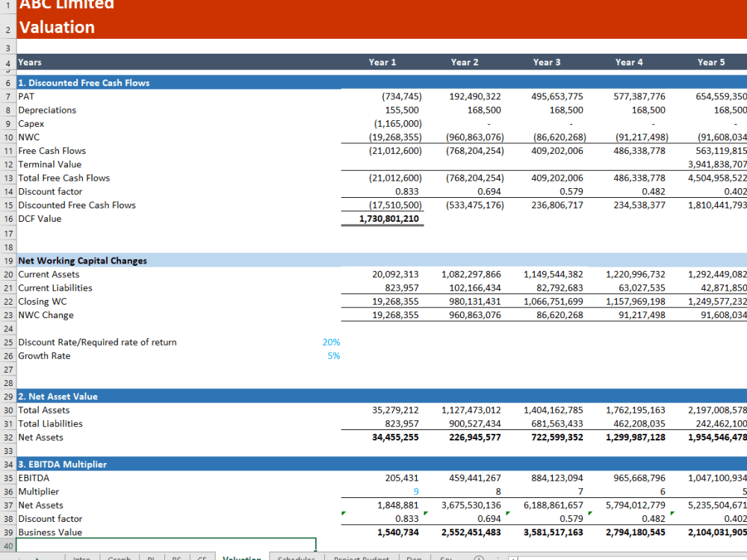Switch to the Intro sheet

tap(82, 558)
